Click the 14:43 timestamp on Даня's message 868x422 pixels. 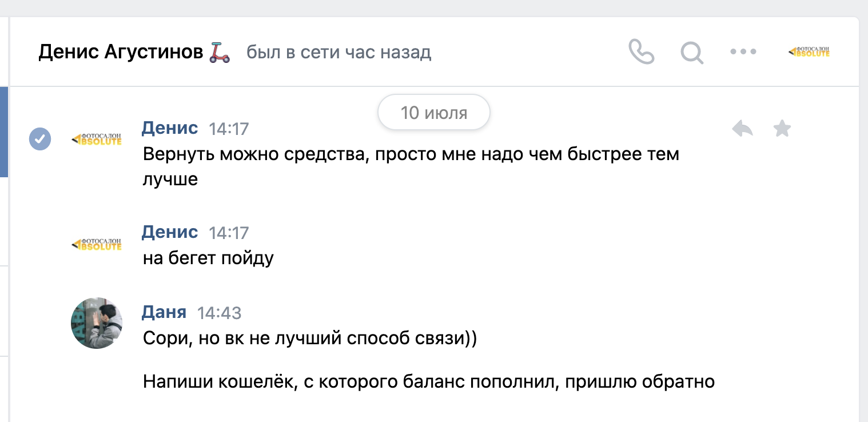(220, 313)
